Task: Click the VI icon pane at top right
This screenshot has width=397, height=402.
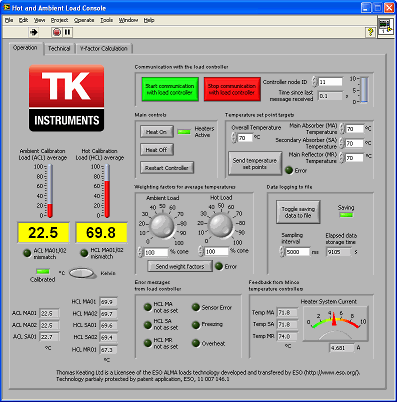Action: click(x=386, y=27)
